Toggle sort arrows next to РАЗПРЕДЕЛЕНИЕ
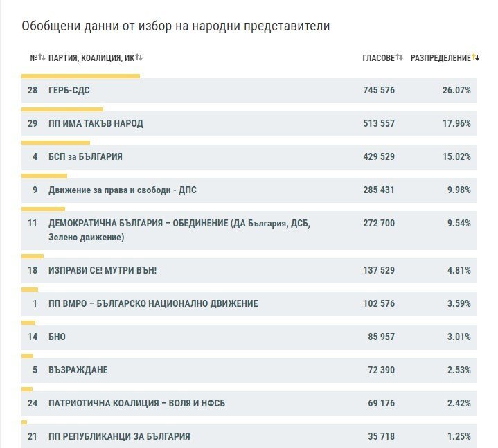 coord(475,57)
